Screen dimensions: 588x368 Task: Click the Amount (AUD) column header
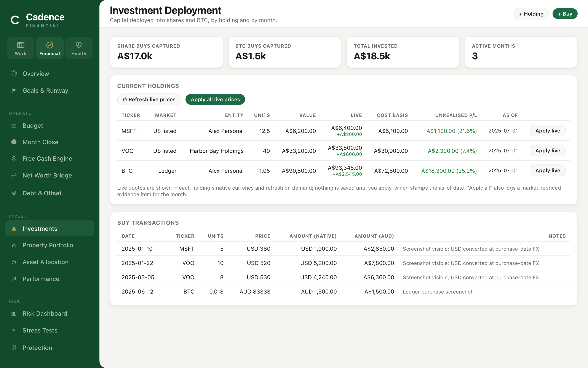pos(374,236)
